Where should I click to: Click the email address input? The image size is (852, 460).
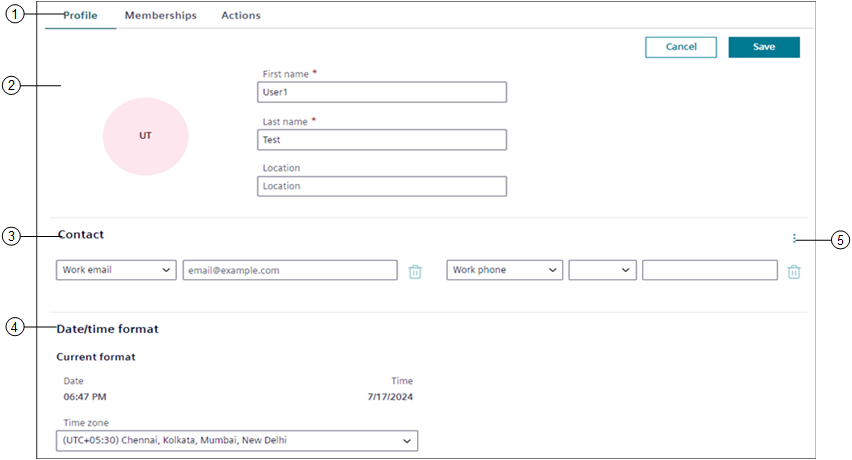tap(289, 270)
